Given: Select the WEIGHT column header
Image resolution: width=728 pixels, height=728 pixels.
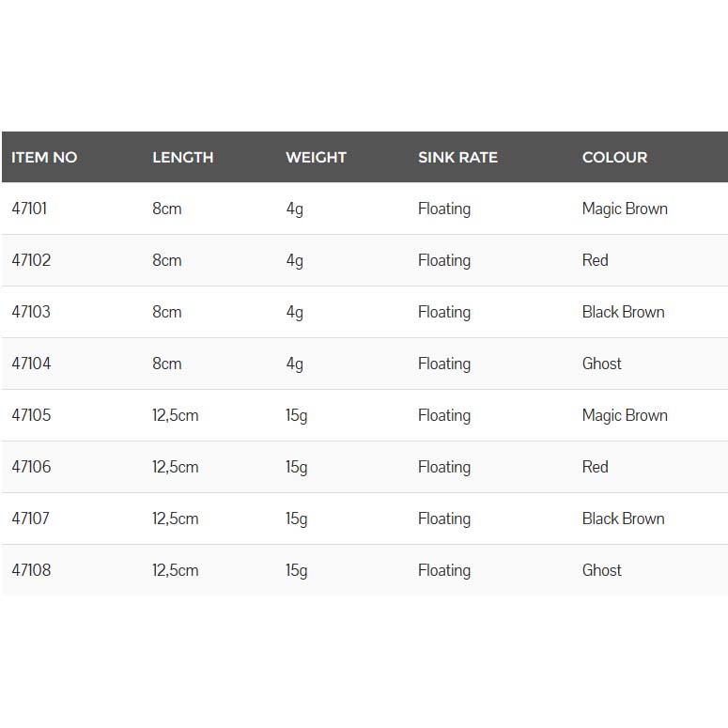Looking at the screenshot, I should click(x=316, y=158).
